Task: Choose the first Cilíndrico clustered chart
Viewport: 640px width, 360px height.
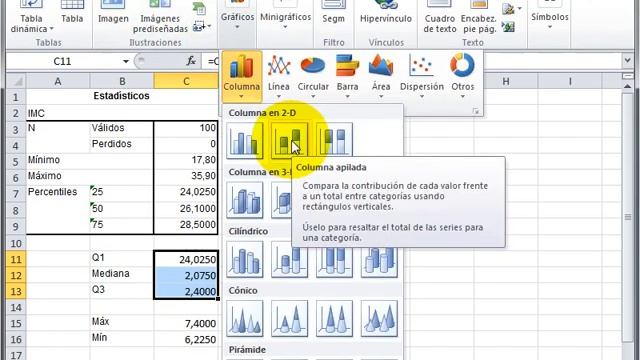Action: click(244, 259)
